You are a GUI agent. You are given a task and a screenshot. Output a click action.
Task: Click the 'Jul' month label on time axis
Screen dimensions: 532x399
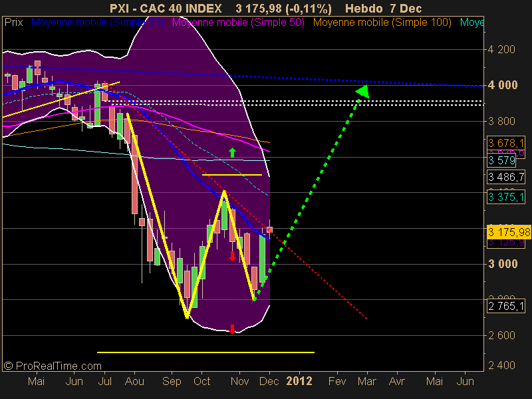click(x=105, y=381)
